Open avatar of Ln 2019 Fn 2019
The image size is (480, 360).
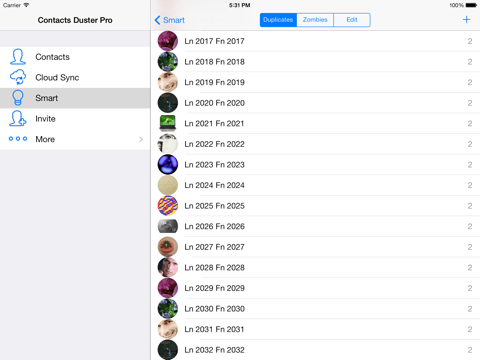(168, 82)
